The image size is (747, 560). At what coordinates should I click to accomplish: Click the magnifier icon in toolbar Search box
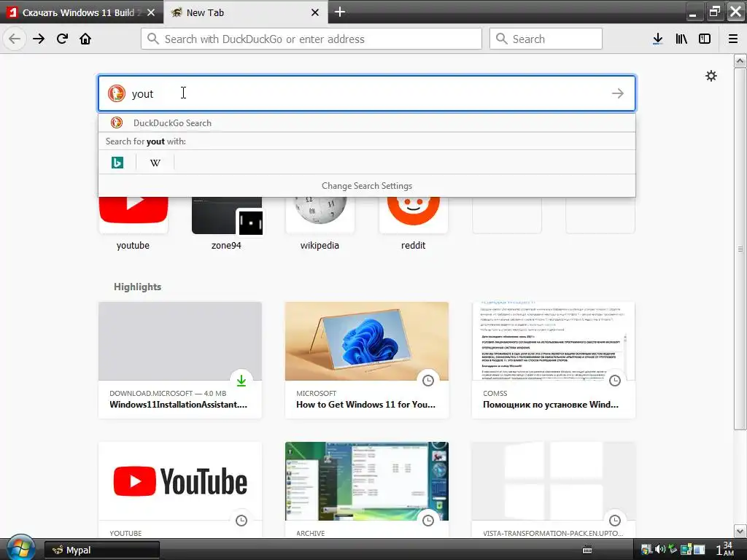pyautogui.click(x=502, y=39)
